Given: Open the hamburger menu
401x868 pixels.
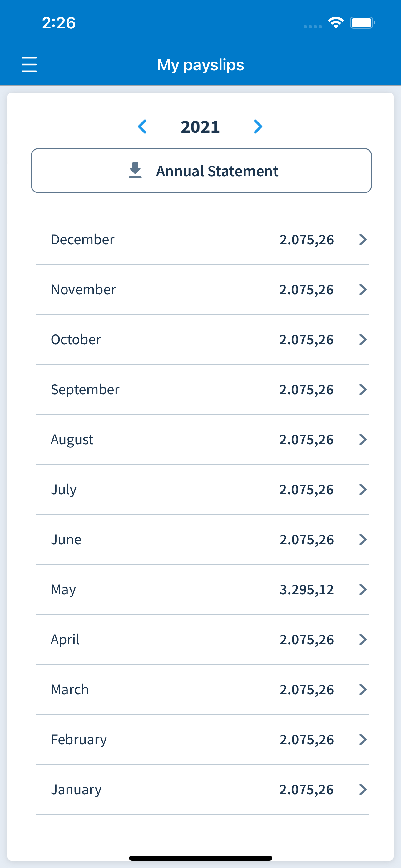Looking at the screenshot, I should (x=29, y=64).
